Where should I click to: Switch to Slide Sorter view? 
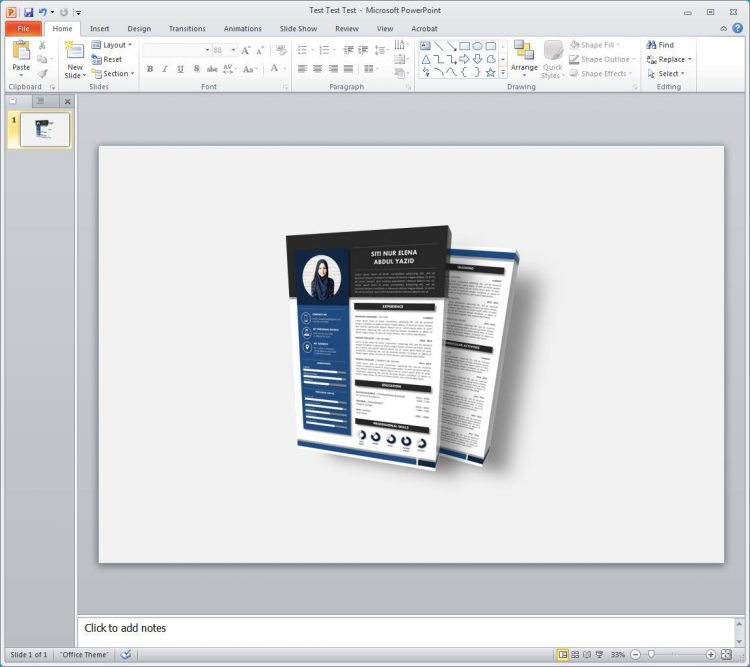(x=574, y=655)
